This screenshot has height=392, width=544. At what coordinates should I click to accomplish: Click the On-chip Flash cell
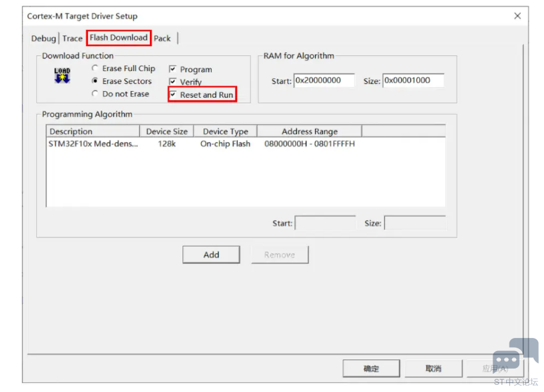point(225,144)
